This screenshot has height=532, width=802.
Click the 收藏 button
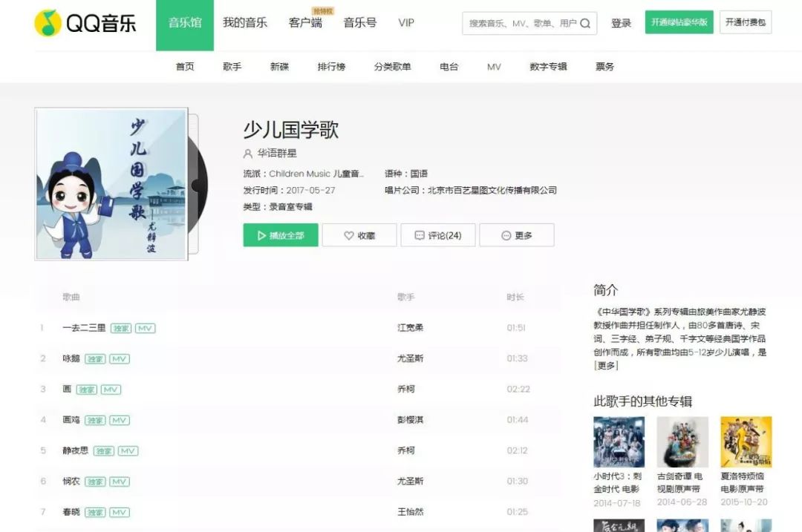(x=359, y=235)
